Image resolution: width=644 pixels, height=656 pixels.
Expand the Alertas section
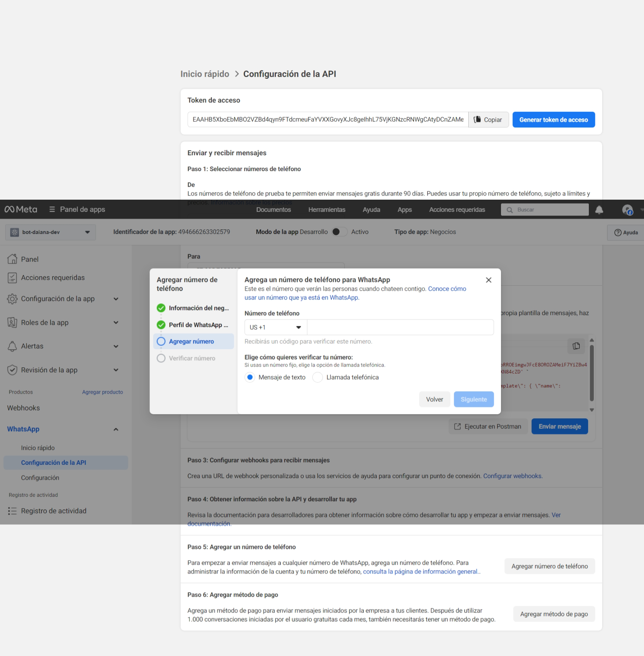[x=116, y=346]
